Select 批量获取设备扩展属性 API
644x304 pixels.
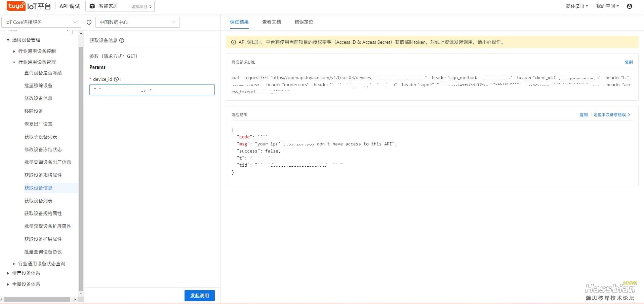[48, 226]
